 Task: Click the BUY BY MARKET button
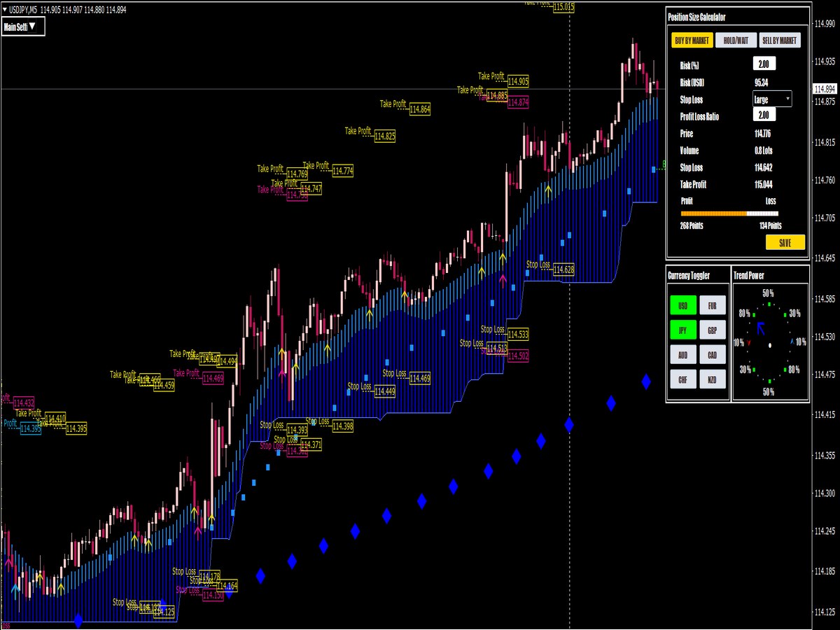coord(694,41)
